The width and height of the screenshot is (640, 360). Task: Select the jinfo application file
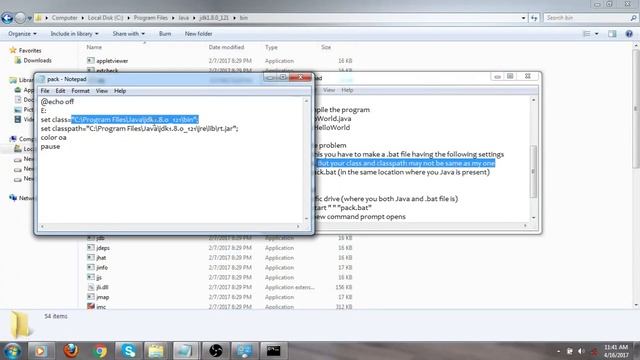click(x=102, y=268)
